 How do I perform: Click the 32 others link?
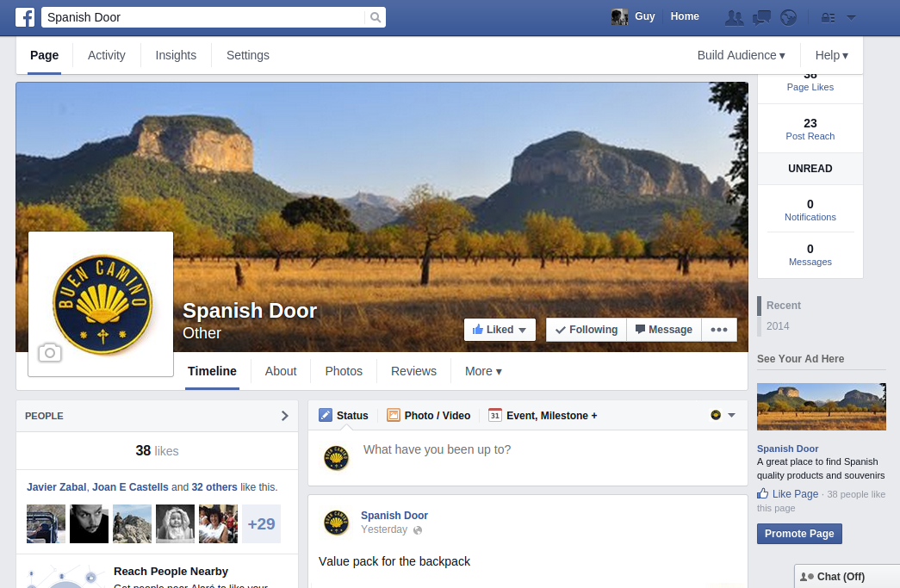pos(214,487)
